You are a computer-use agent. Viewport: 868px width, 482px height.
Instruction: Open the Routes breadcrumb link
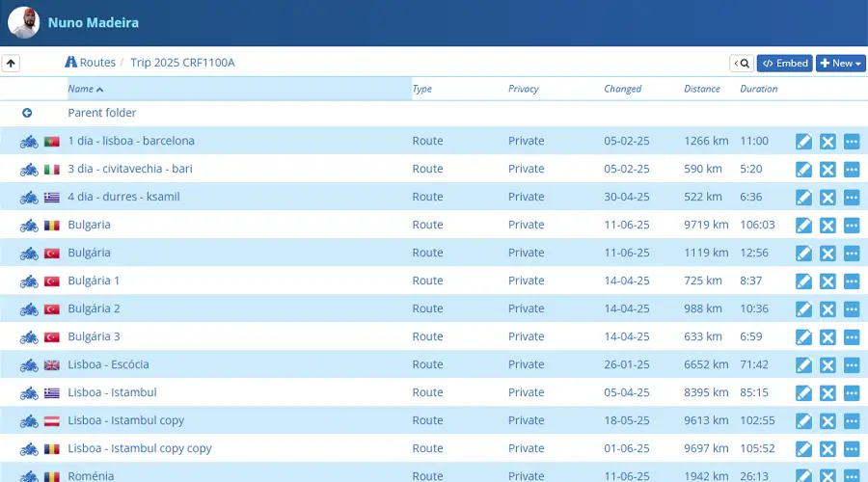91,63
